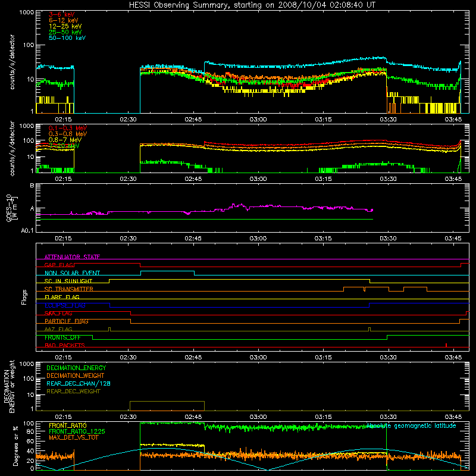Click the SC_TRANSMITTER flag label
The height and width of the screenshot is (476, 476).
click(69, 289)
